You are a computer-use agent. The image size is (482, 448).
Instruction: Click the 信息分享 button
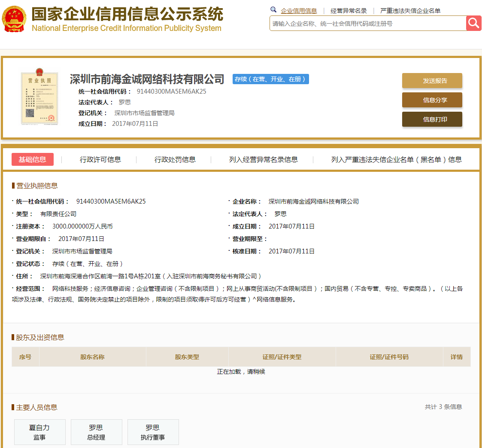click(x=432, y=100)
